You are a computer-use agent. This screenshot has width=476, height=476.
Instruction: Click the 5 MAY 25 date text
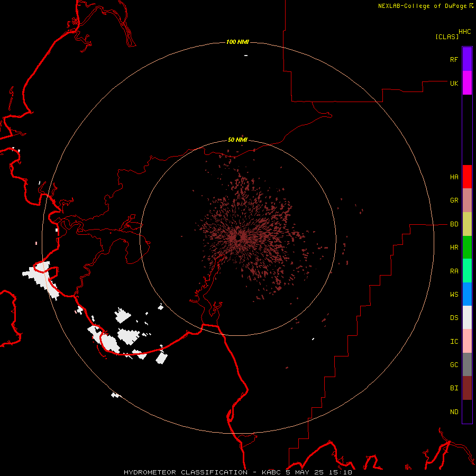(305, 472)
